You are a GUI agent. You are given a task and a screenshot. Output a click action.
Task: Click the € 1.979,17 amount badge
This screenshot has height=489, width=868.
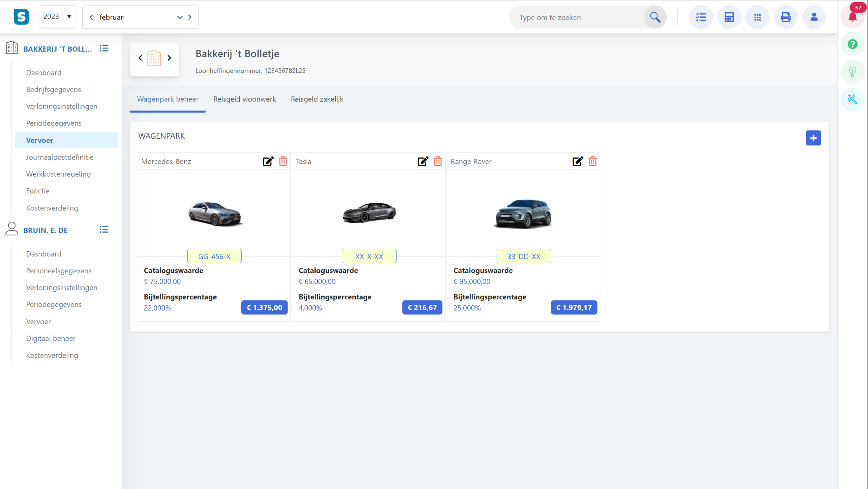point(574,307)
